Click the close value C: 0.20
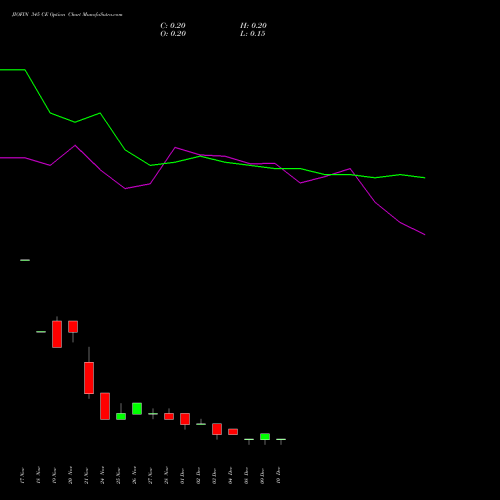The width and height of the screenshot is (500, 500). (x=173, y=26)
